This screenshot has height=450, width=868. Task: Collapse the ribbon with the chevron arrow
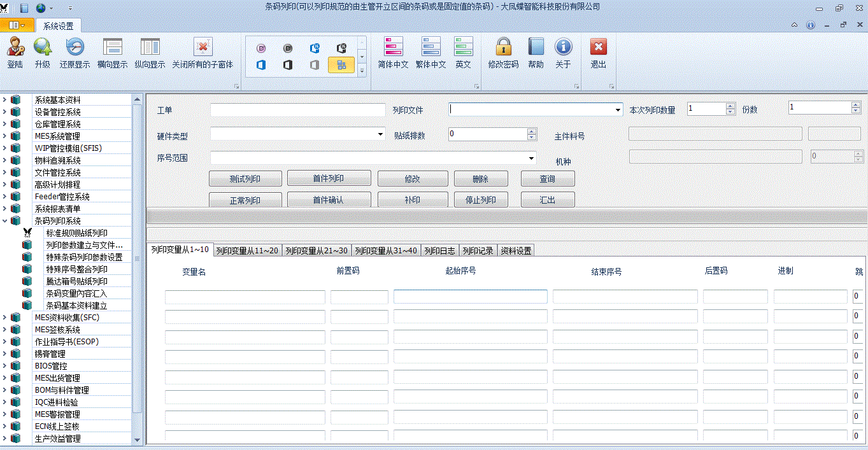tap(794, 25)
